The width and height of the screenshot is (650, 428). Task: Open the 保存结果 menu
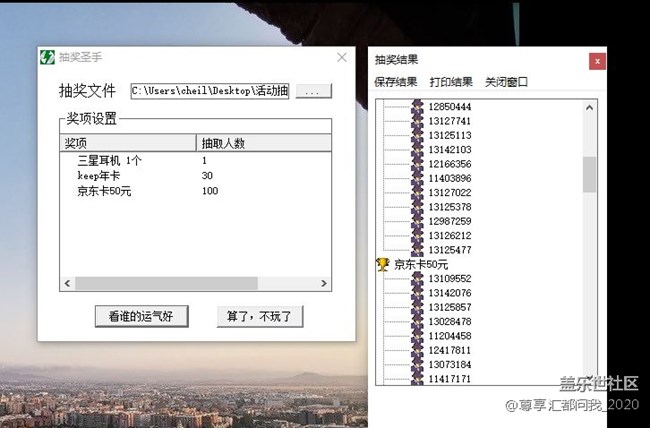(x=396, y=82)
